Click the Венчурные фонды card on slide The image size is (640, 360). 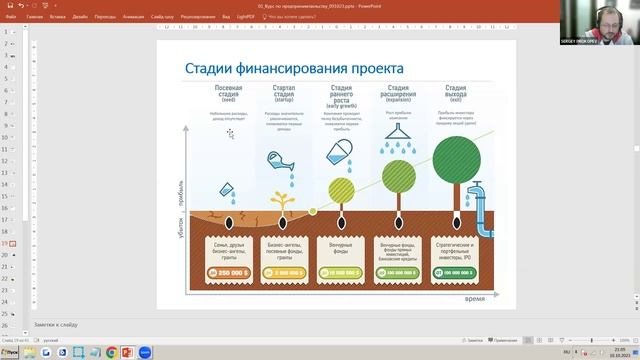(x=341, y=260)
